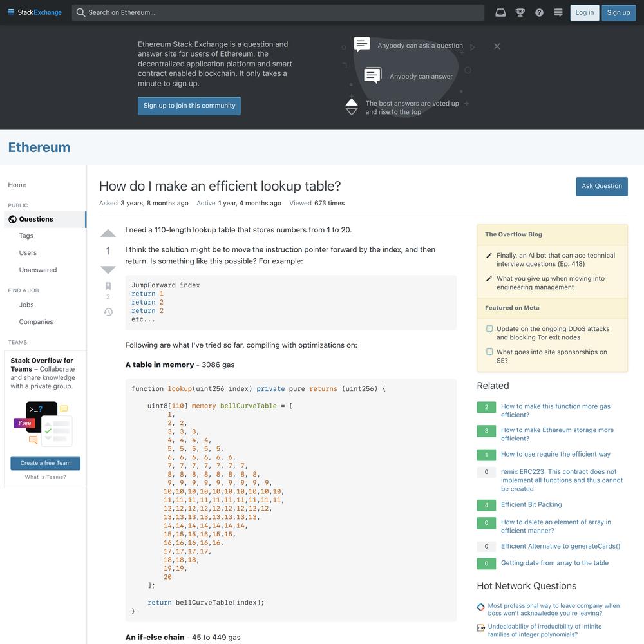Open related: make this function more gas efficient

coord(555,410)
